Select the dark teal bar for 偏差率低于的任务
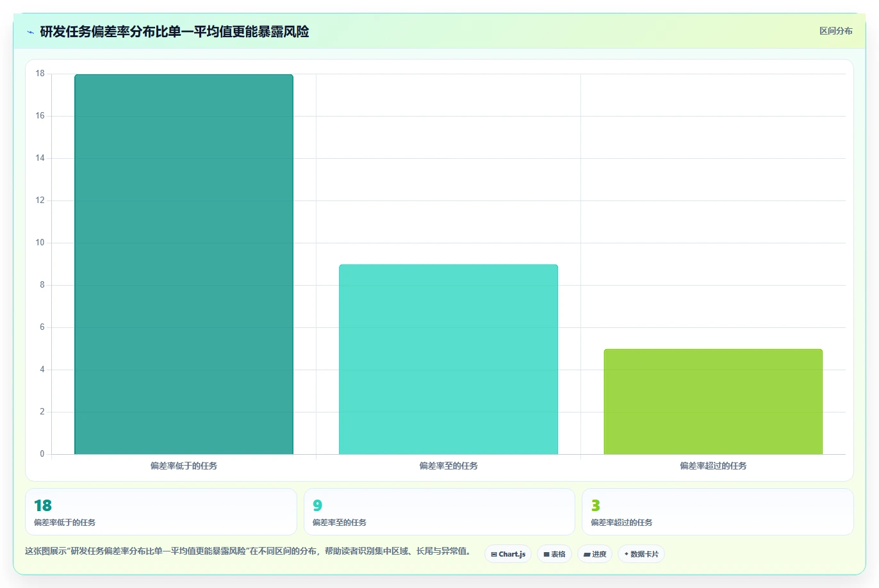The height and width of the screenshot is (588, 879). [184, 265]
